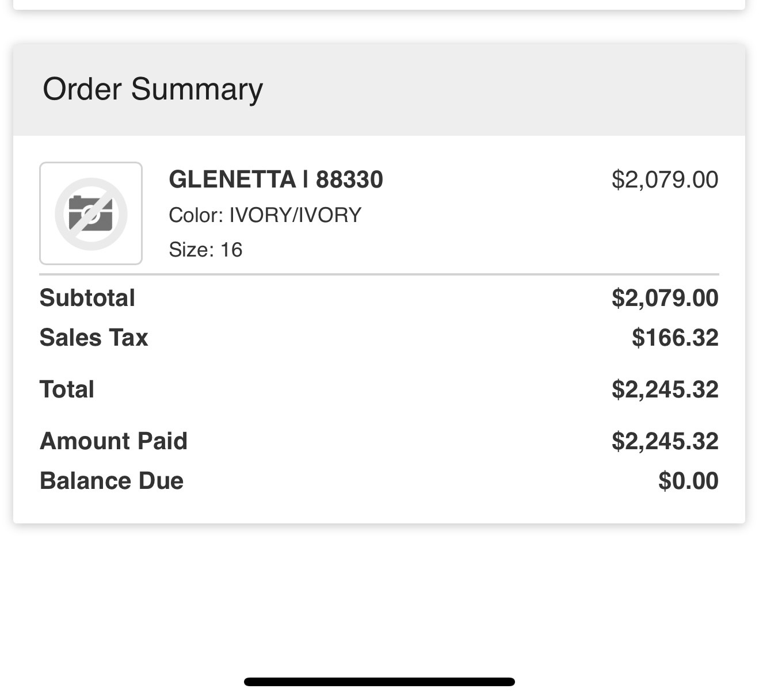Click the Balance Due label
759x700 pixels.
pyautogui.click(x=111, y=481)
